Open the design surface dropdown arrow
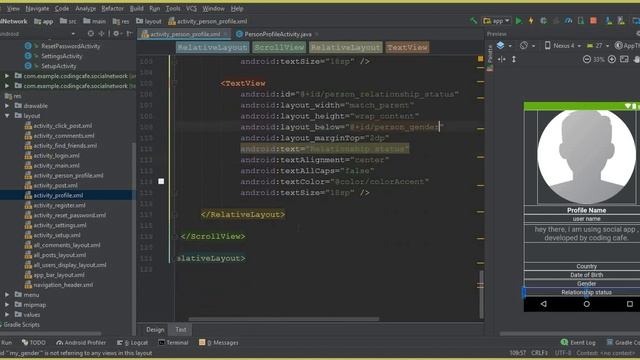 [x=510, y=46]
